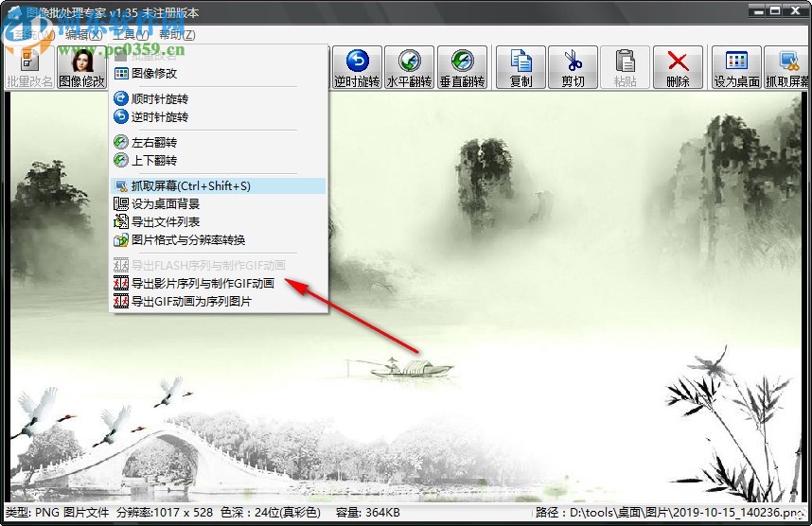This screenshot has width=812, height=526.
Task: Click the 色深：24位(真彩色) status text
Action: click(x=271, y=513)
